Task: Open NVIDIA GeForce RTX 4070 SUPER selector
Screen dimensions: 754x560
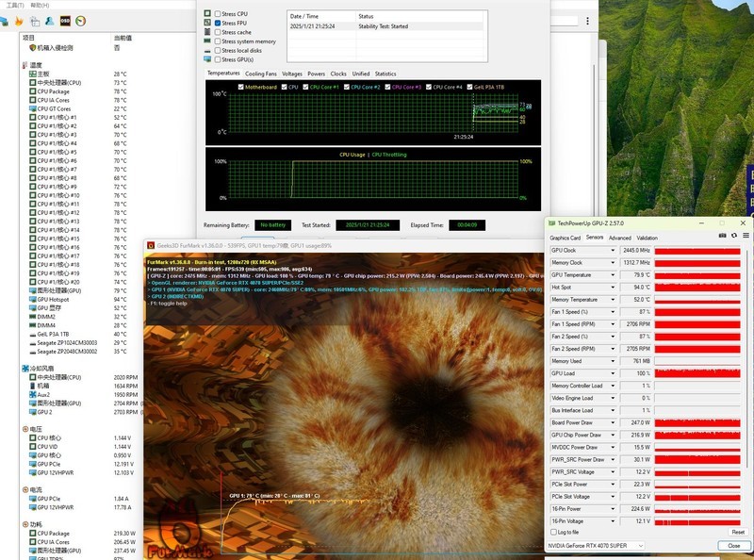Action: coord(596,545)
